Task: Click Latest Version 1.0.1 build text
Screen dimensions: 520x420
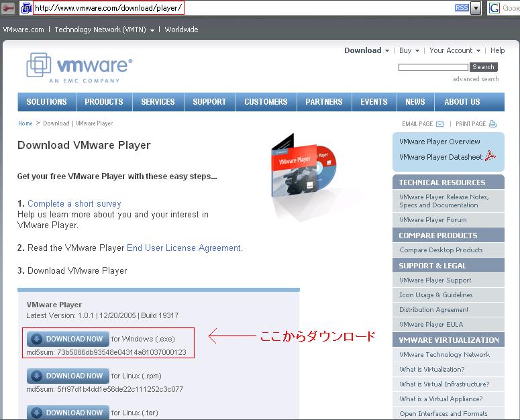Action: pyautogui.click(x=103, y=315)
